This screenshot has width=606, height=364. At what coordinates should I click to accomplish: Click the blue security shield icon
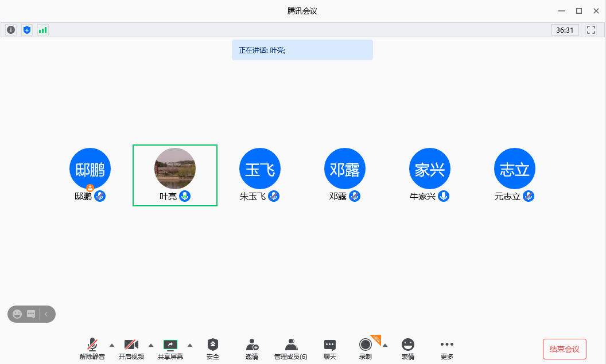[27, 30]
